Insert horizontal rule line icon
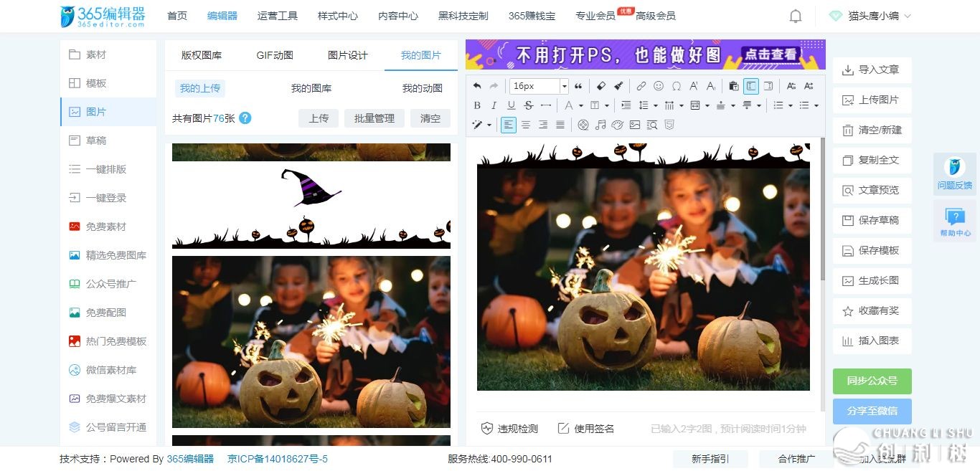The width and height of the screenshot is (980, 471). click(546, 105)
